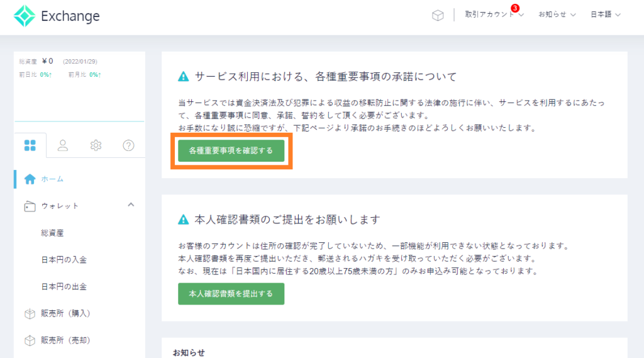
Task: Click warning icon next to 本人確認書類 heading
Action: coord(184,220)
